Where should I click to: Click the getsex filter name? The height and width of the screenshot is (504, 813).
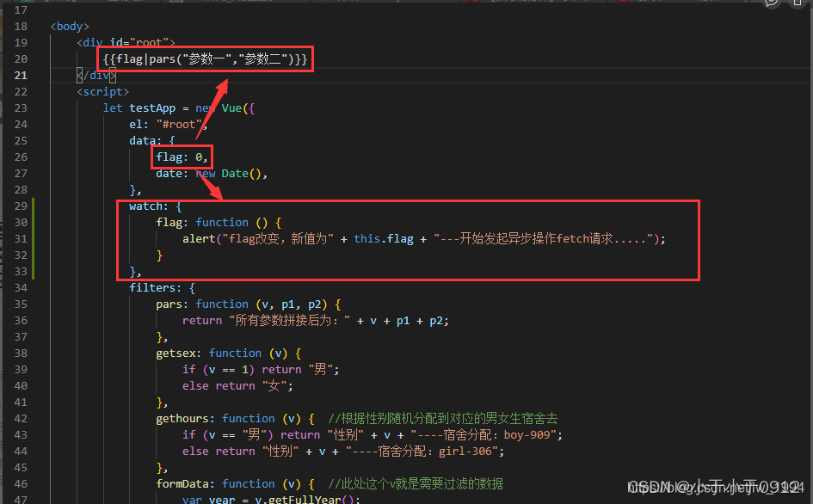click(x=176, y=353)
